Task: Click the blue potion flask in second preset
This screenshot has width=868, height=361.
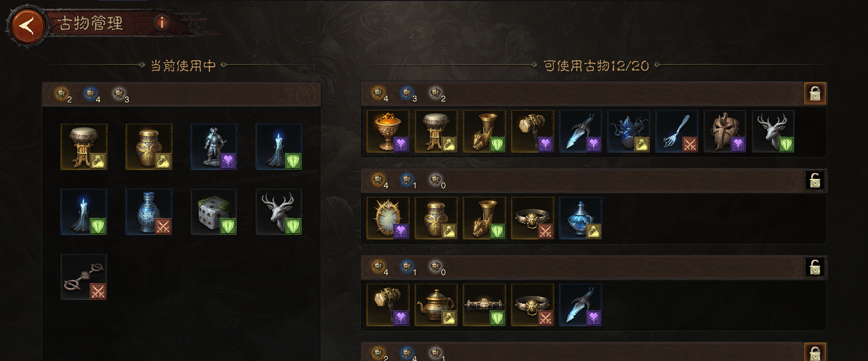Action: (581, 218)
